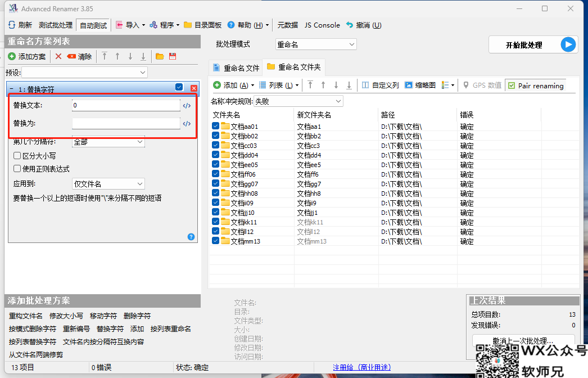588x378 pixels.
Task: Move method down in method list
Action: (x=130, y=56)
